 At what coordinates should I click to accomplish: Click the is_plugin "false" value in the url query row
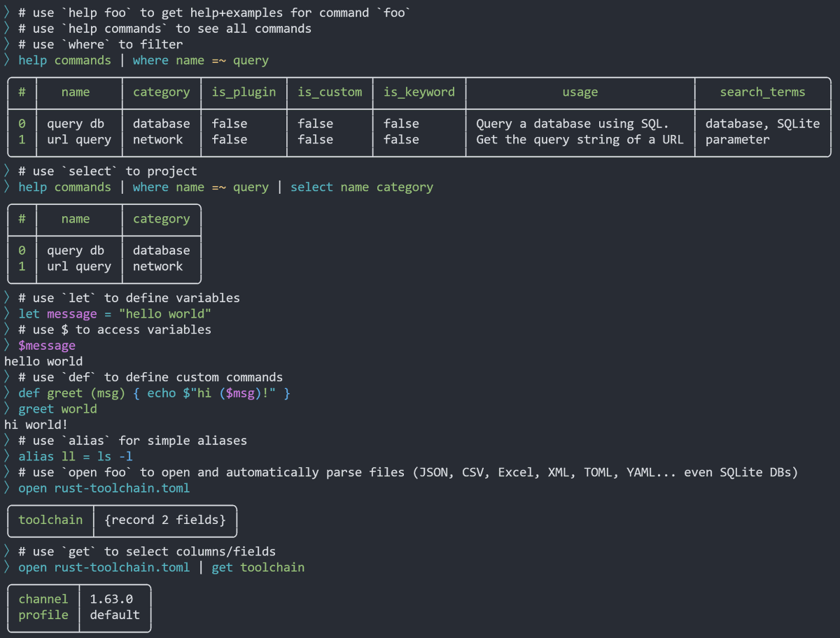point(230,139)
